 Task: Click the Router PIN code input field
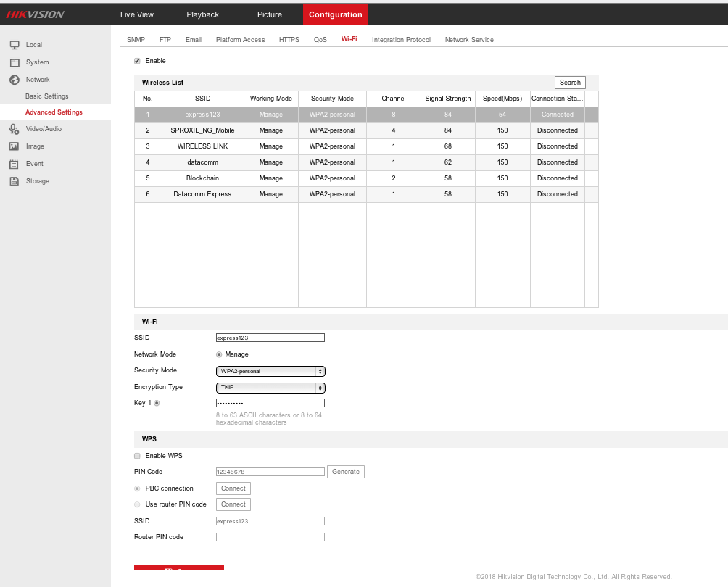point(270,537)
